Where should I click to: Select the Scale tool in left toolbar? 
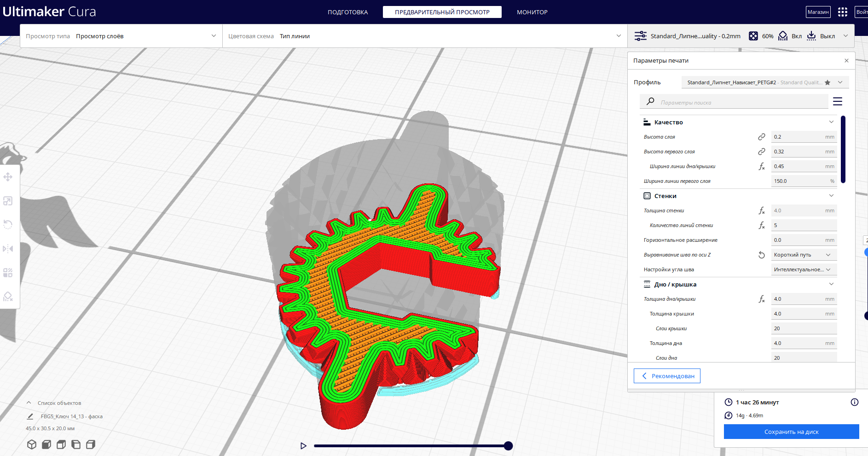point(8,201)
